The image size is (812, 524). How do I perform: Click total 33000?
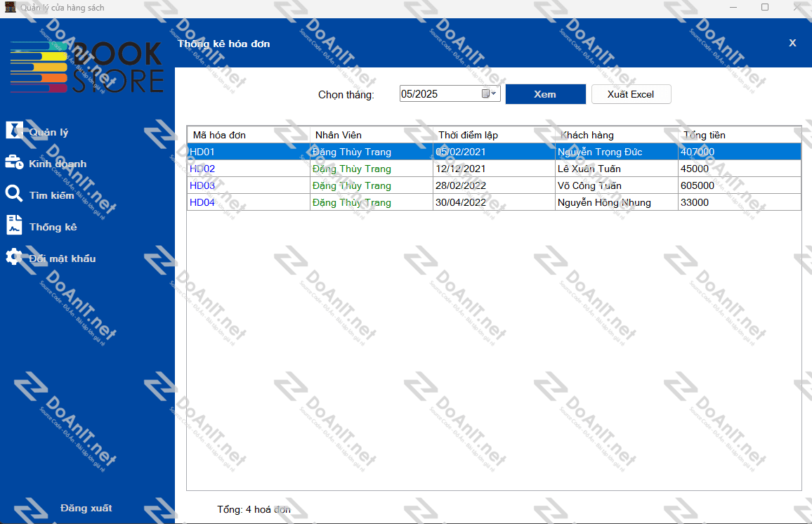[x=695, y=202]
